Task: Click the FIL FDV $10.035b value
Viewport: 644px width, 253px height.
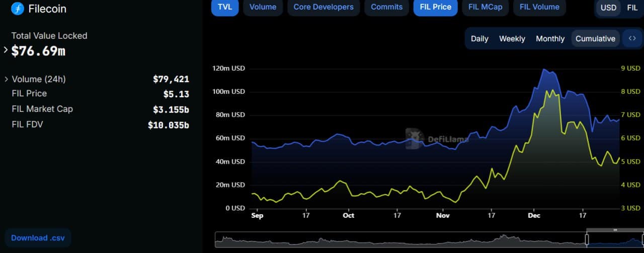Action: (169, 125)
